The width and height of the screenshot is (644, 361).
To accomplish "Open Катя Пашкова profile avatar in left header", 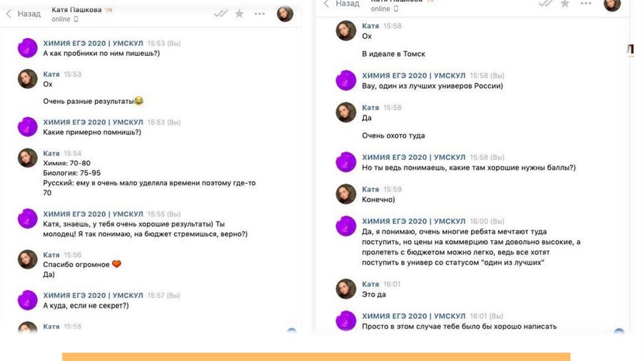I will [285, 14].
